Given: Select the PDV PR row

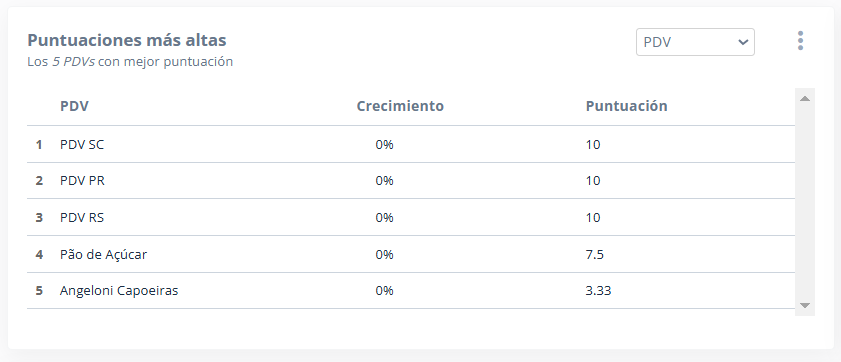Looking at the screenshot, I should click(411, 181).
